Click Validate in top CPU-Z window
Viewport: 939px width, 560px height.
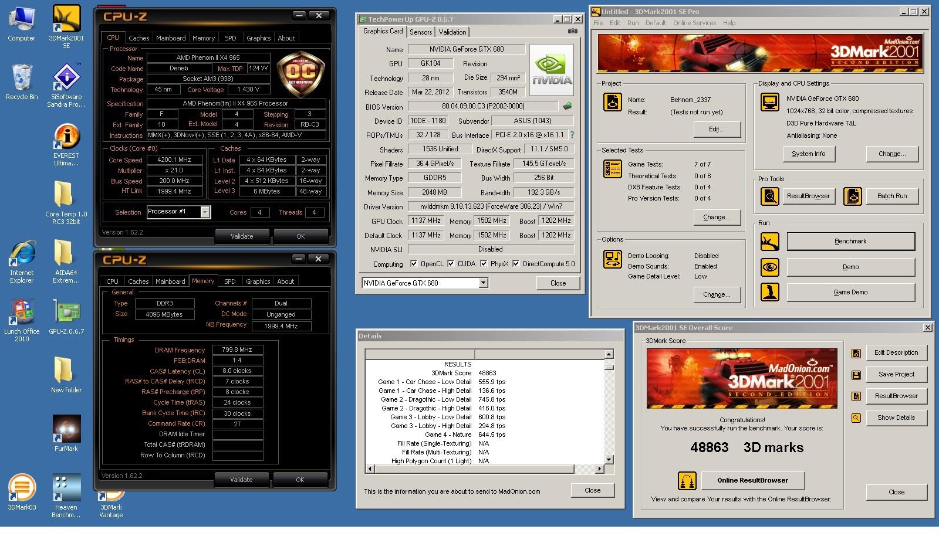click(242, 236)
